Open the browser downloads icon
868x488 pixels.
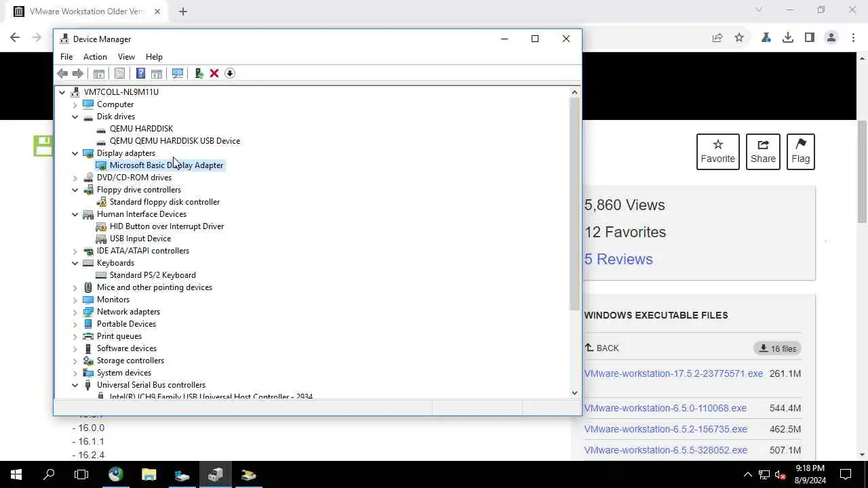[x=788, y=38]
